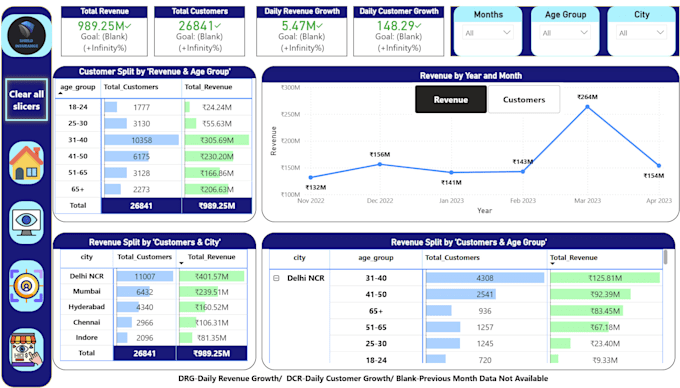The height and width of the screenshot is (388, 680).
Task: Click the Dec 2022 ₹156M data point
Action: 380,164
